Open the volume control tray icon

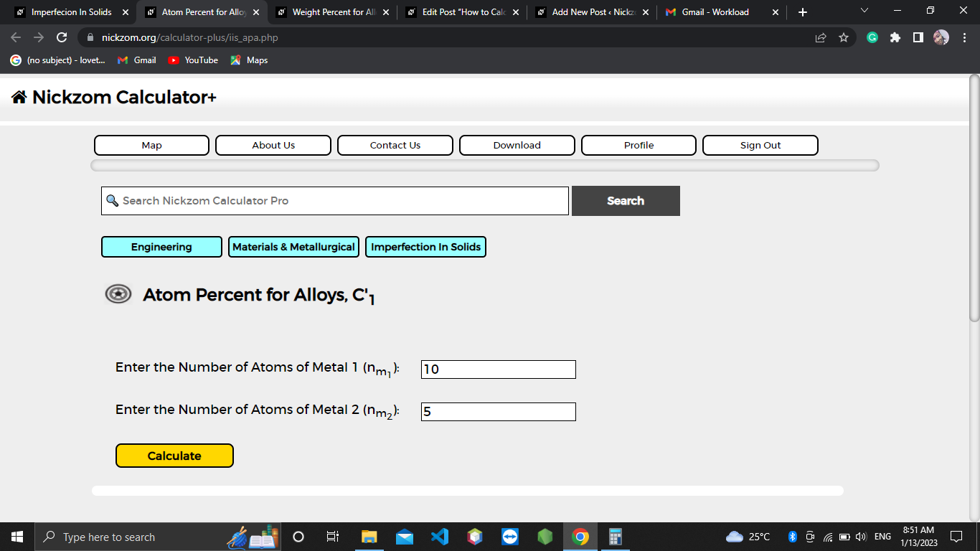click(862, 537)
